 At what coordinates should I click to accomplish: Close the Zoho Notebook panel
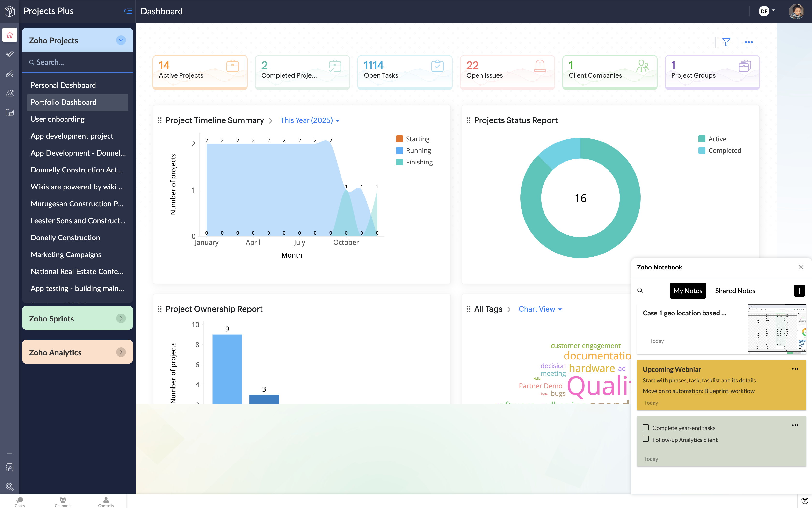pyautogui.click(x=801, y=267)
